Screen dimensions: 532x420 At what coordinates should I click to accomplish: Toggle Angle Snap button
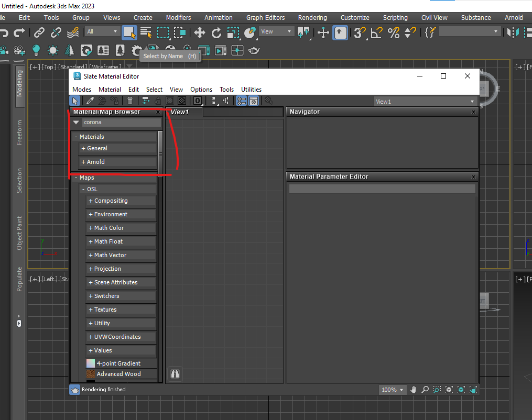click(x=377, y=32)
